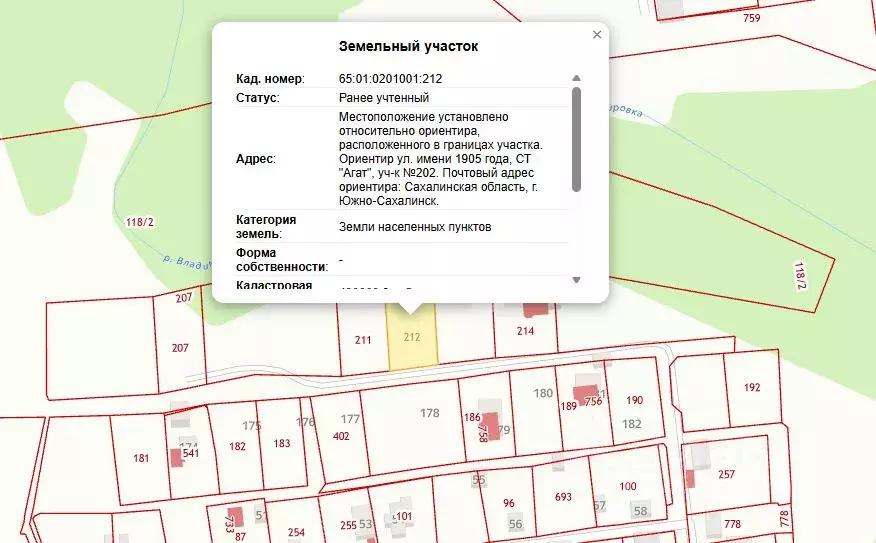Select parcel 190 on the map
Screen dimensions: 876x543
coord(634,400)
